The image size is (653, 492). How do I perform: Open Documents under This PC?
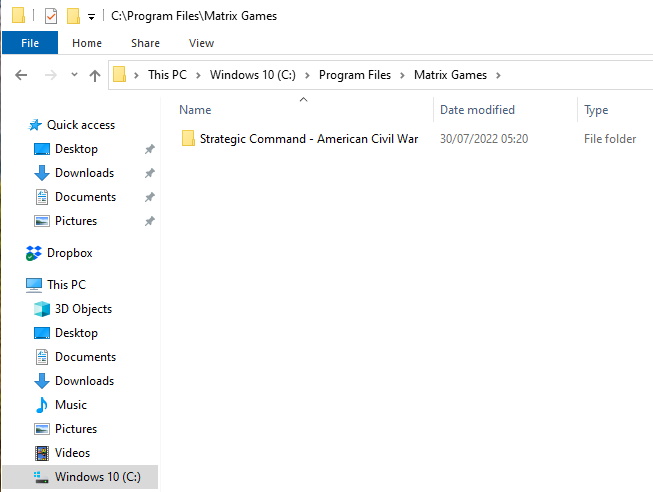85,357
